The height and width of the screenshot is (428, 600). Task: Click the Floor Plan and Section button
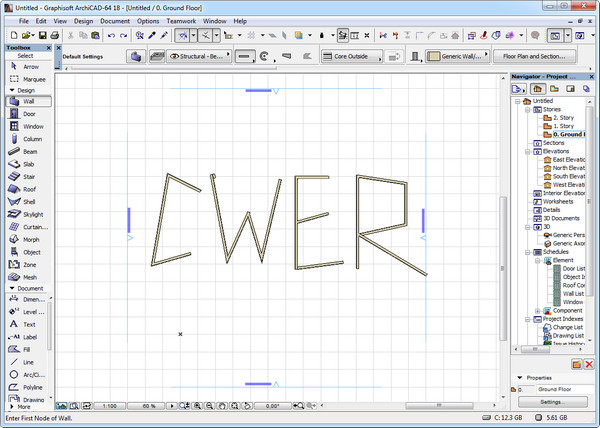click(539, 57)
